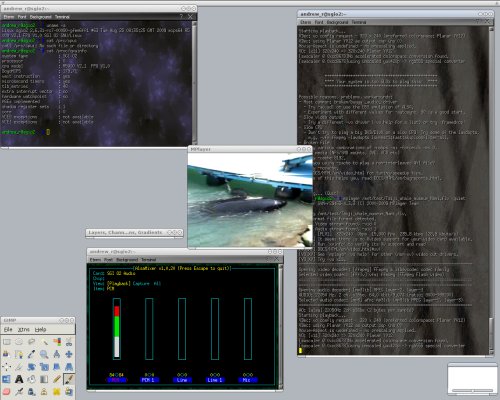Click the Line 1 volume bar
The image size is (500, 400).
[215, 329]
